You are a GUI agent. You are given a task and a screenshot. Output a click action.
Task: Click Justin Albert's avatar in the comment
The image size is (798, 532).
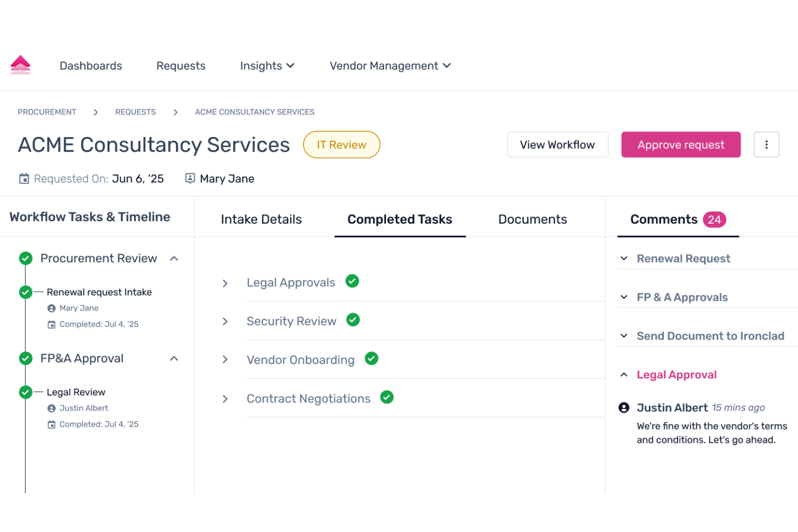pos(624,407)
